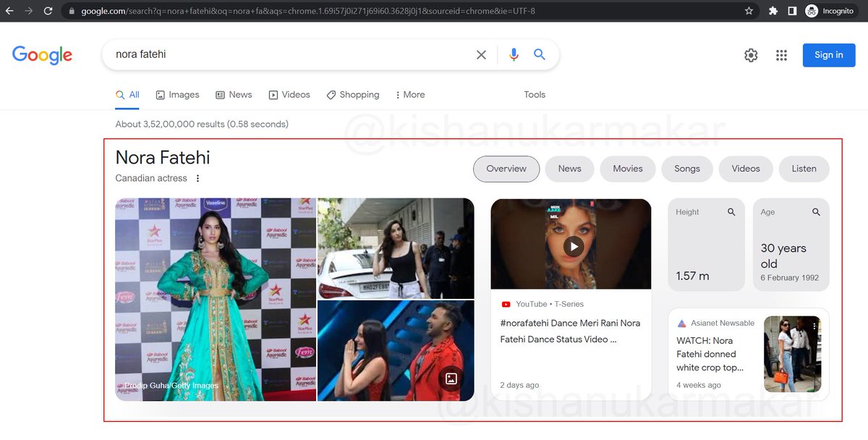868x440 pixels.
Task: Click the Google logo
Action: [42, 55]
